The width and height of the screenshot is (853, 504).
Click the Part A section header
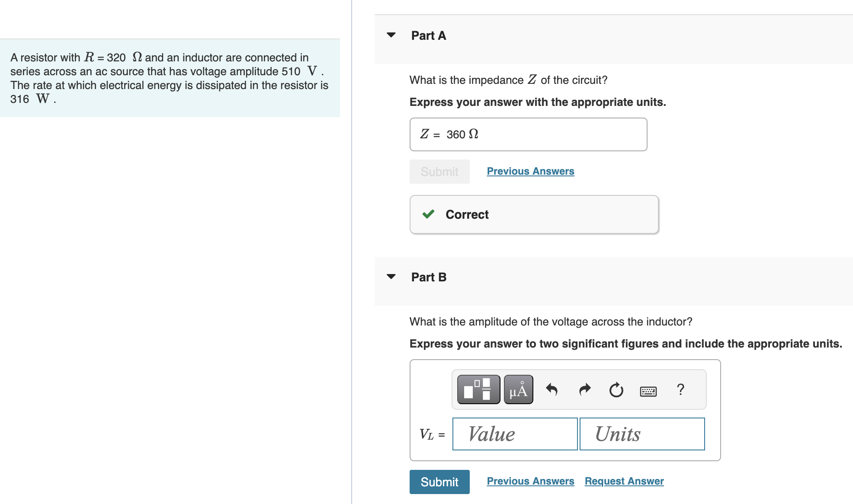click(429, 35)
